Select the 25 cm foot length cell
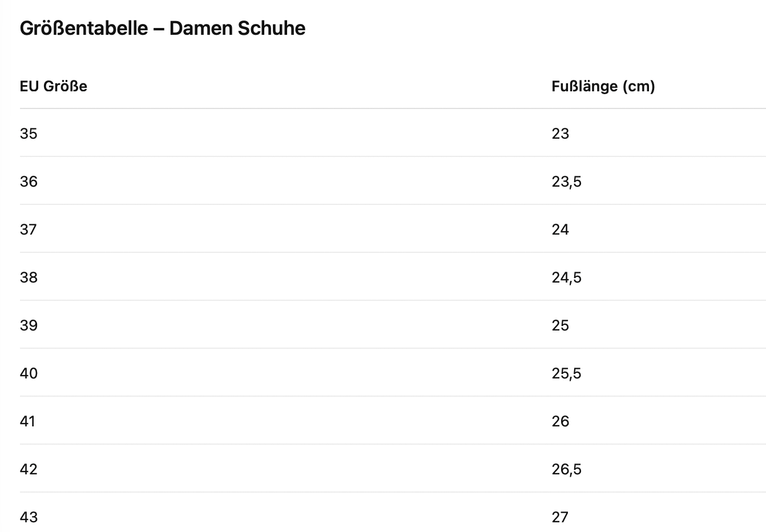Viewport: 766px width, 532px height. tap(561, 325)
